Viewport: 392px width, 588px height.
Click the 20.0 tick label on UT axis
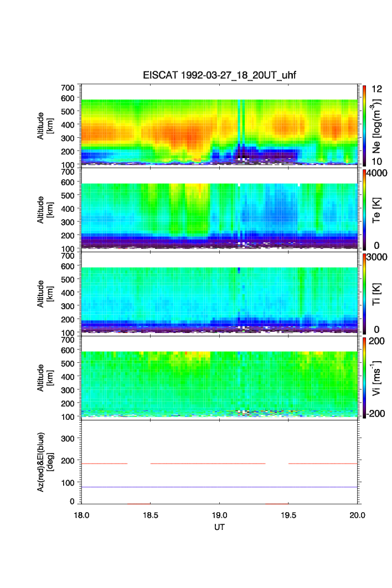point(357,515)
